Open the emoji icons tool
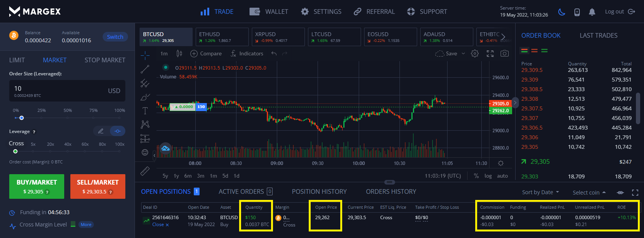644x238 pixels. coord(145,152)
